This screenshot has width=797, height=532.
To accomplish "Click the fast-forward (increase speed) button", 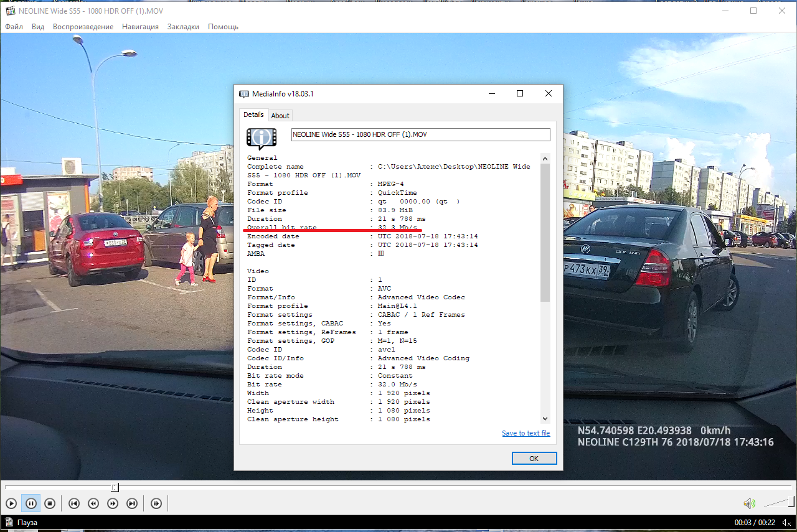I will [x=113, y=503].
